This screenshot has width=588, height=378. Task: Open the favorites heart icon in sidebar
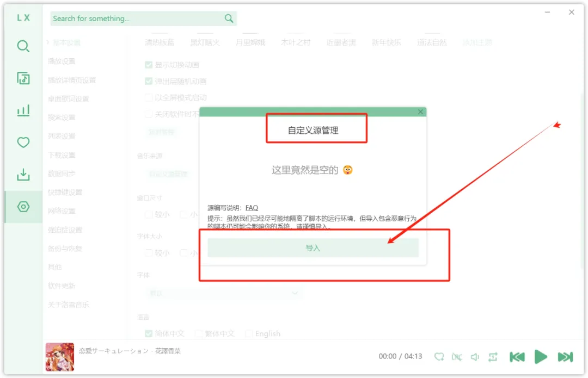[23, 142]
